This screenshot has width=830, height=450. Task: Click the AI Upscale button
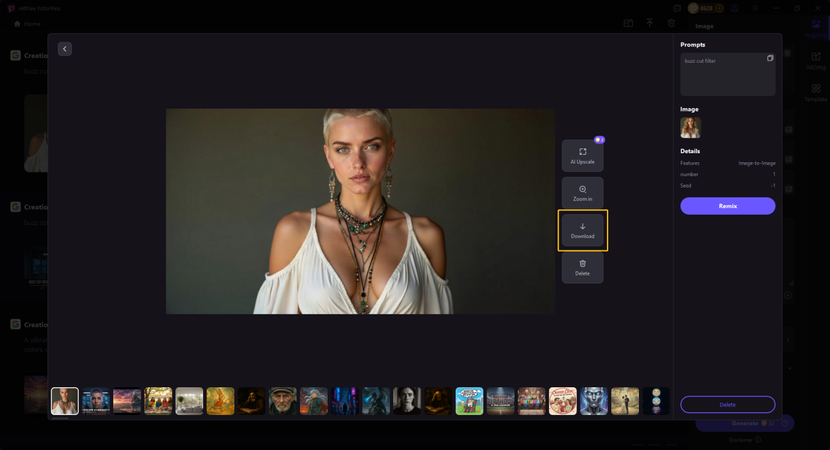582,155
